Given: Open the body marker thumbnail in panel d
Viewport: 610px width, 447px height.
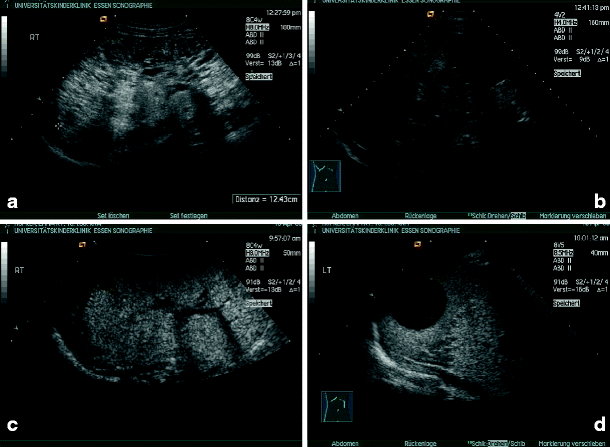Looking at the screenshot, I should 337,406.
